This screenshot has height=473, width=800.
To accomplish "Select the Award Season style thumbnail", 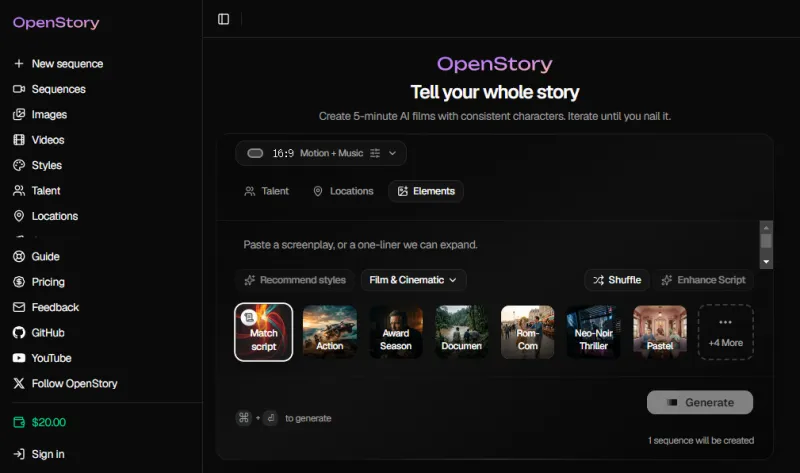I will [395, 332].
